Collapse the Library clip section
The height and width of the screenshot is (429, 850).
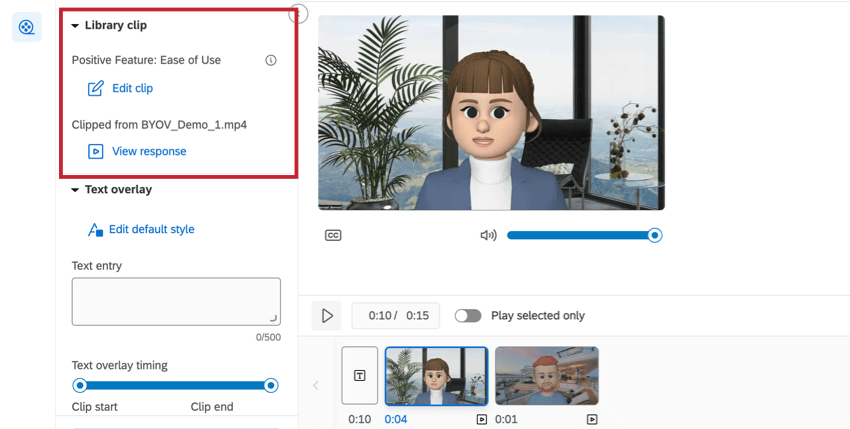click(75, 25)
